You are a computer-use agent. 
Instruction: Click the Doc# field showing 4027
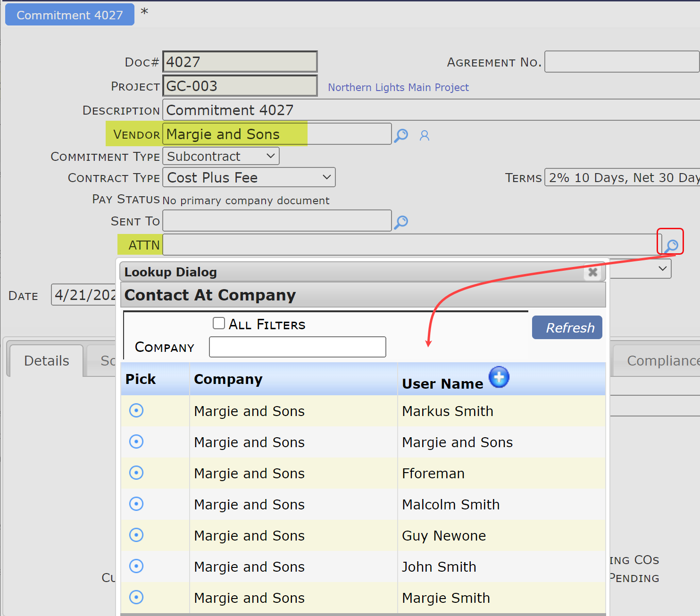coord(240,62)
